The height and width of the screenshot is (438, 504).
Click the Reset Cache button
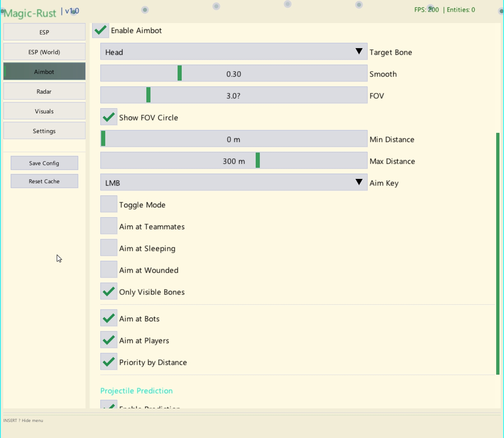tap(44, 181)
